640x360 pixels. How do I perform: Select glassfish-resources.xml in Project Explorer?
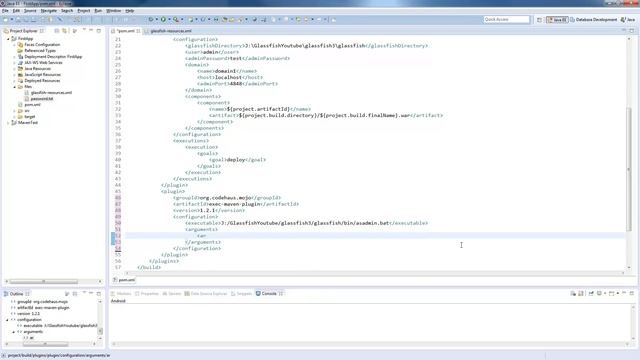point(51,93)
